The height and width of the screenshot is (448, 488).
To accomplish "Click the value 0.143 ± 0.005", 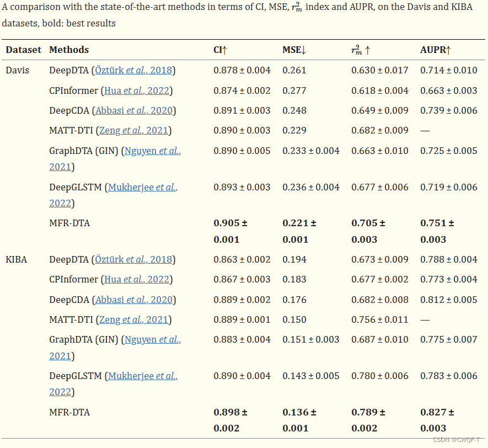I will 311,376.
